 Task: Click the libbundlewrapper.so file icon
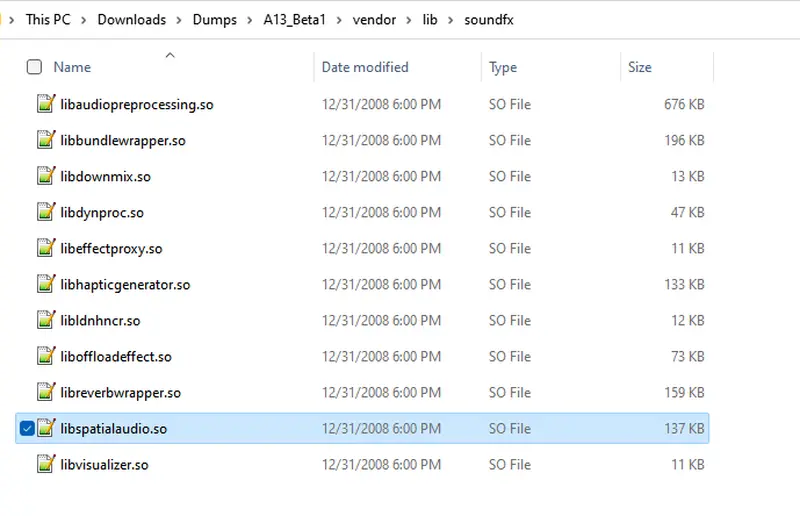45,140
